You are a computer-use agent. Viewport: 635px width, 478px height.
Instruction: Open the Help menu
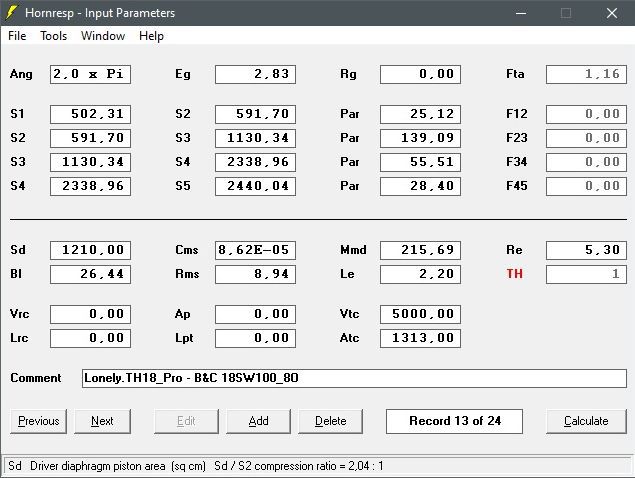(x=151, y=36)
